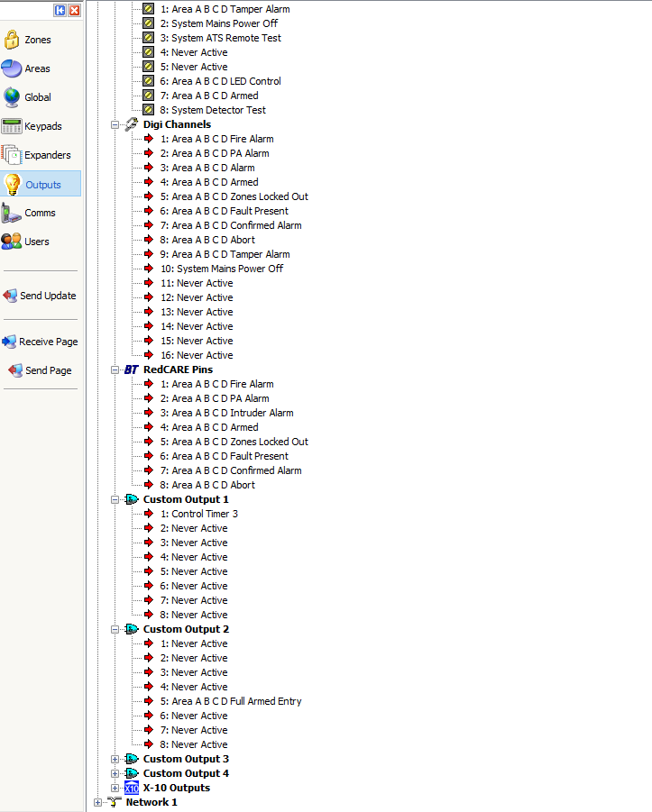This screenshot has height=812, width=652.
Task: Click the Receive Page button
Action: coord(41,342)
